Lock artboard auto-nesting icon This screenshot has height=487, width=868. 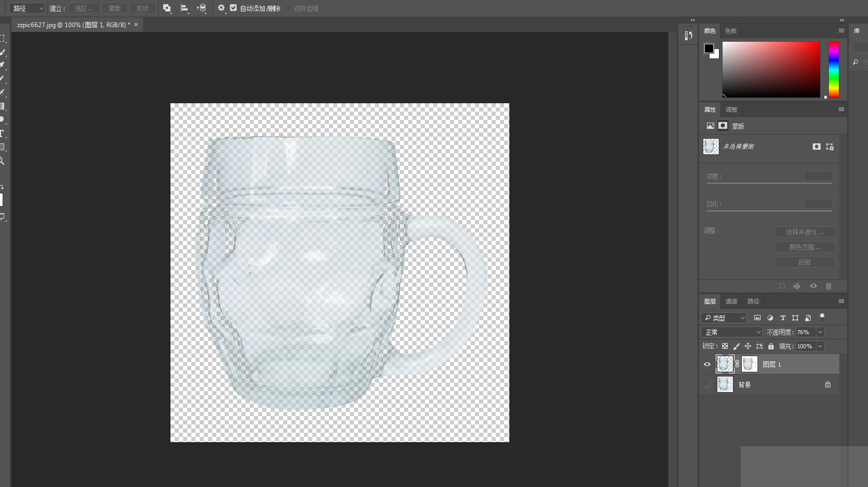pyautogui.click(x=760, y=346)
